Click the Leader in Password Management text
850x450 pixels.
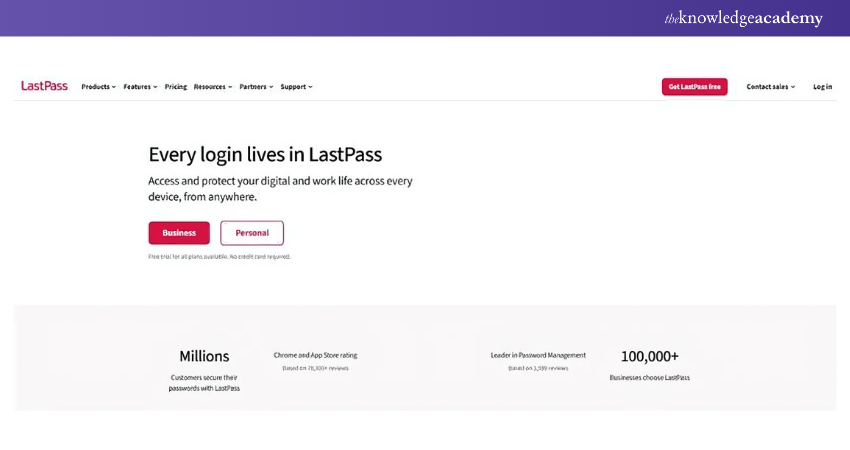pos(538,355)
